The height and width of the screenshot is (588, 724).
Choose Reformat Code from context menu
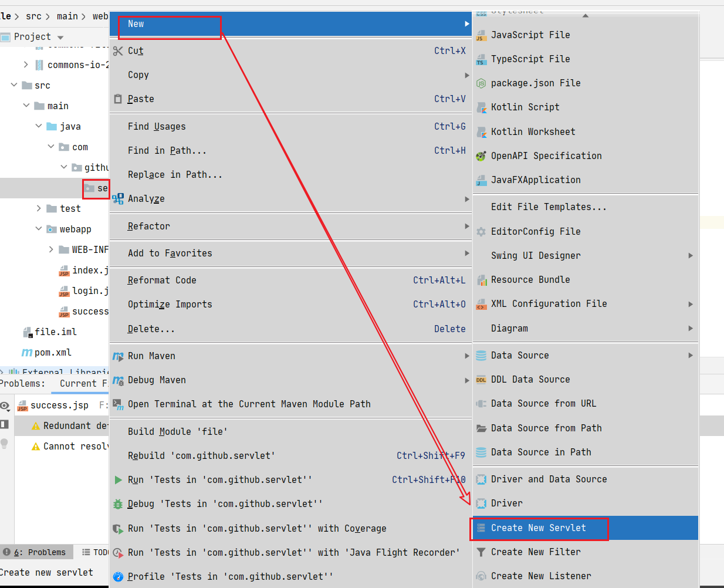[162, 281]
